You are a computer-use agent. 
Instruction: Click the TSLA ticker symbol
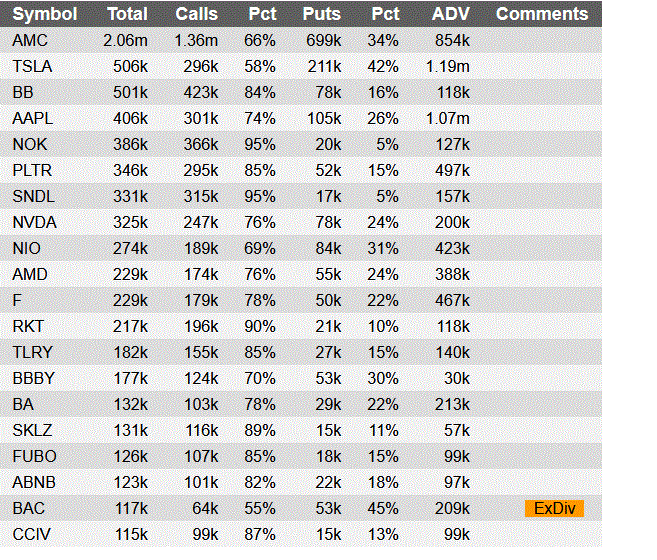click(x=32, y=67)
